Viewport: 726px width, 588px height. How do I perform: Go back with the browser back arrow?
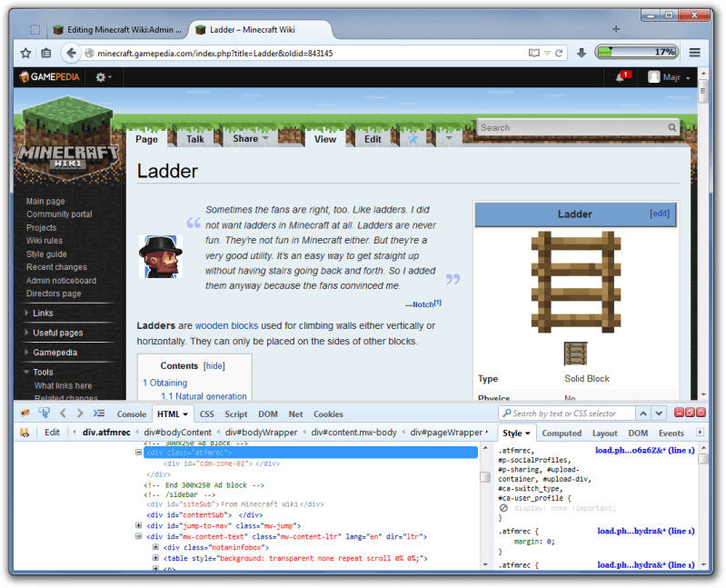[x=71, y=53]
